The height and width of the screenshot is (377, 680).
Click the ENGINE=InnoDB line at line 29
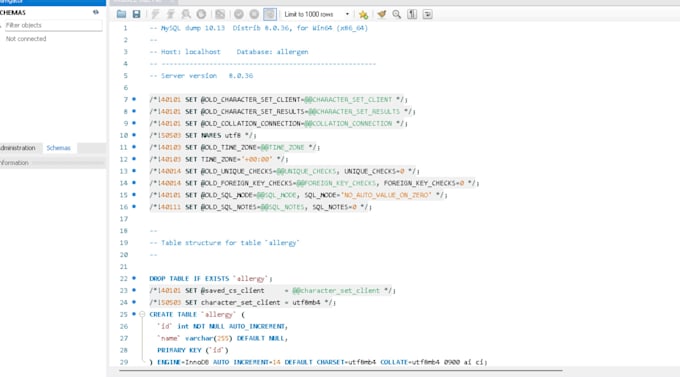pos(318,362)
